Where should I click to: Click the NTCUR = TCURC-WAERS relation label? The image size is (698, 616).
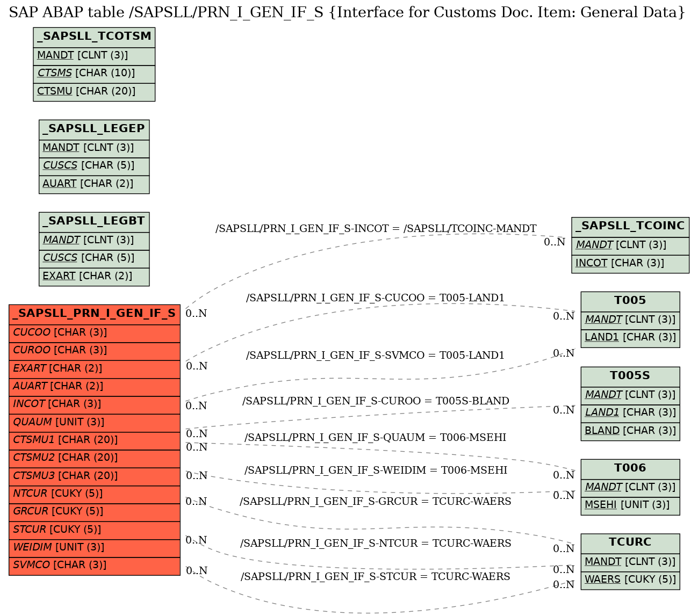pyautogui.click(x=376, y=543)
